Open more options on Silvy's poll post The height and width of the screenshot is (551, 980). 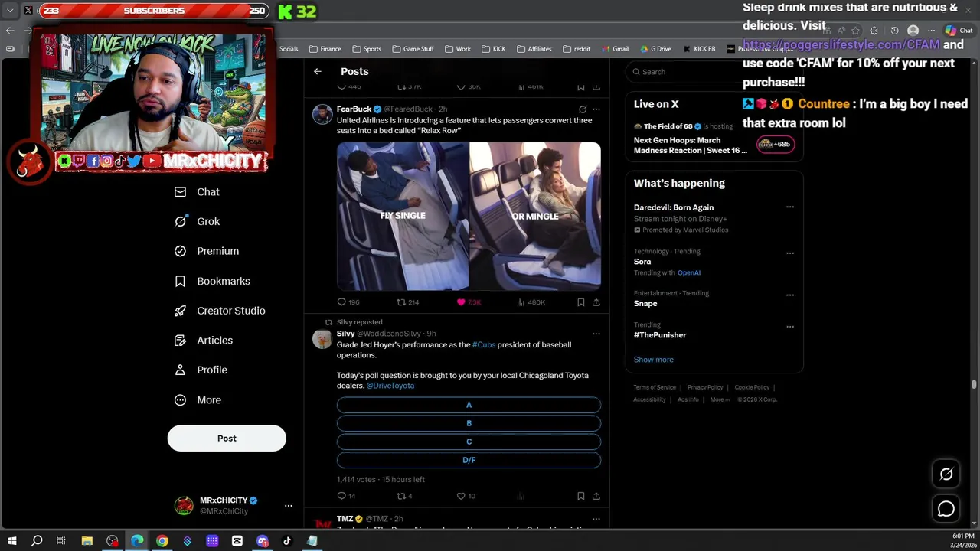(596, 334)
